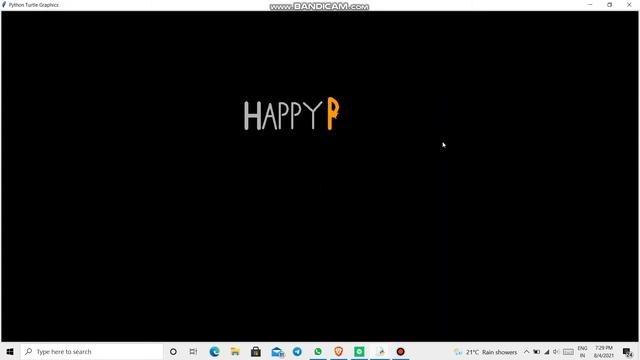This screenshot has width=640, height=360.
Task: Open Task View on the taskbar
Action: 193,351
